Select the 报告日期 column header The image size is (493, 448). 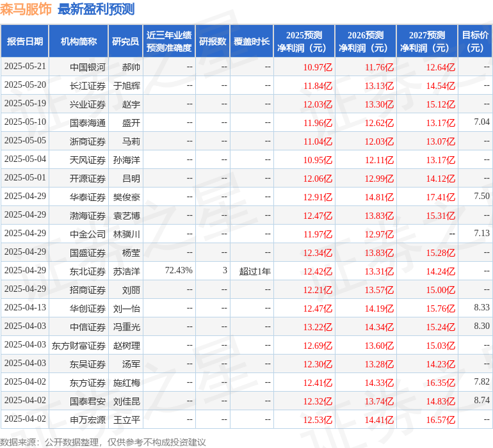pos(25,41)
